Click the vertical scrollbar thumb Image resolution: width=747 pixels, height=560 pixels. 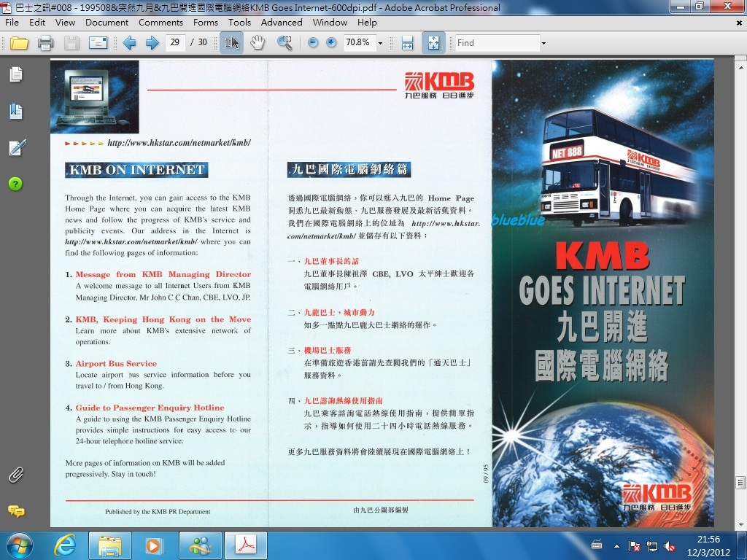741,483
